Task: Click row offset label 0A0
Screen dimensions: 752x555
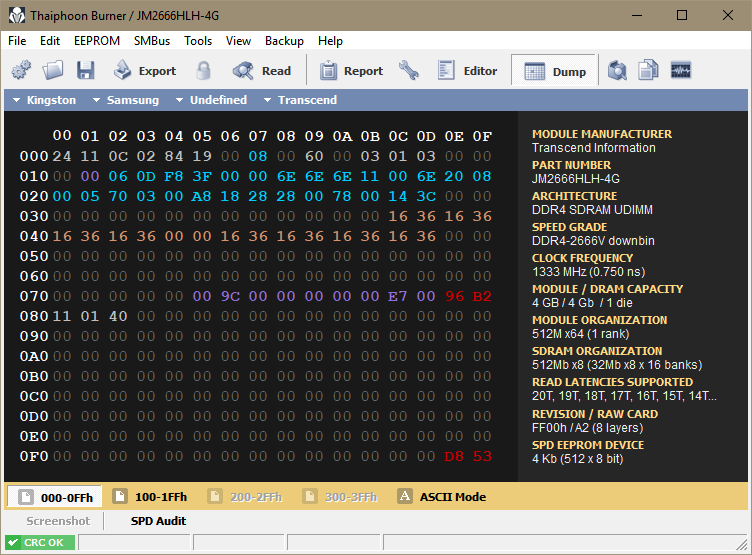Action: coord(34,356)
